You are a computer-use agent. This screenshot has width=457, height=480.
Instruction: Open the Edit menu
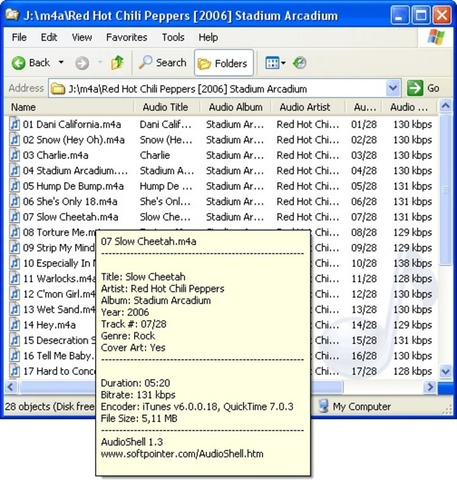pyautogui.click(x=49, y=37)
